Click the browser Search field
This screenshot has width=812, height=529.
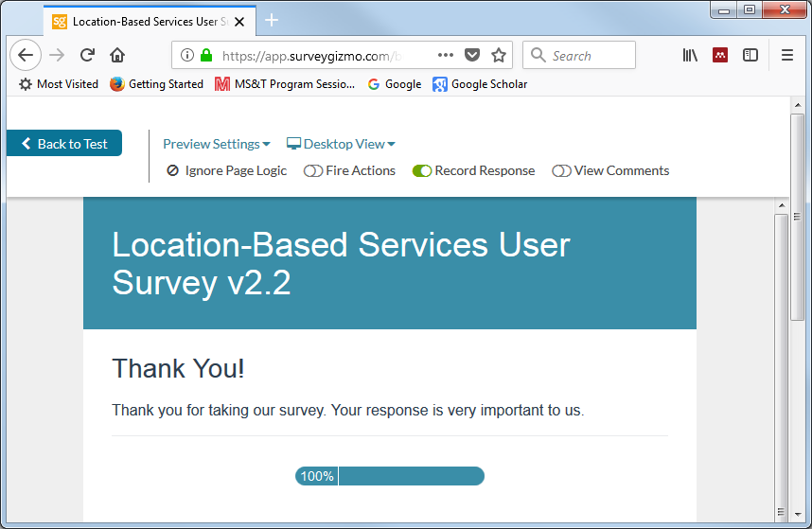coord(579,55)
